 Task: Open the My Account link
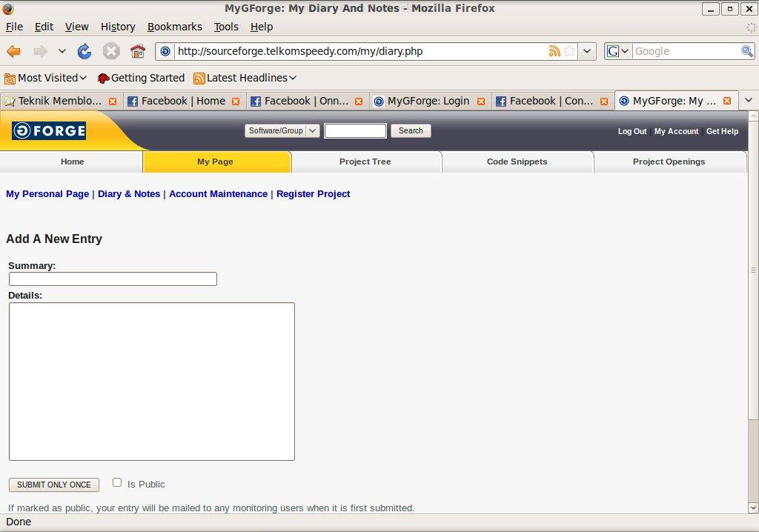coord(676,131)
